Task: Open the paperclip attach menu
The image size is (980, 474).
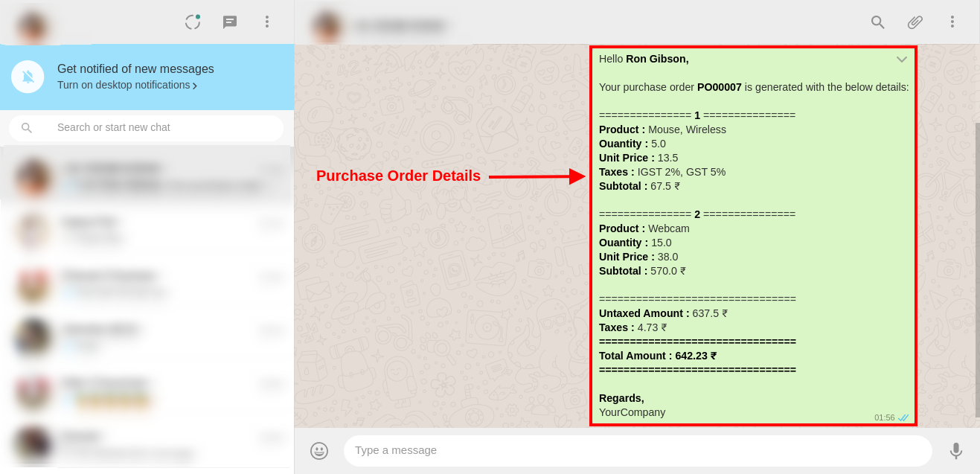Action: [x=915, y=22]
